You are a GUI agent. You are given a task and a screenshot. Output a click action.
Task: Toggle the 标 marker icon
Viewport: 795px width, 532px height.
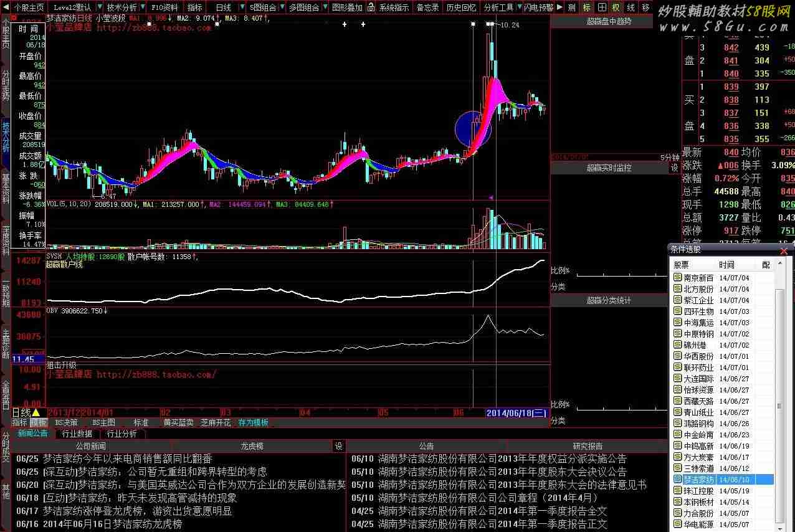coord(586,7)
